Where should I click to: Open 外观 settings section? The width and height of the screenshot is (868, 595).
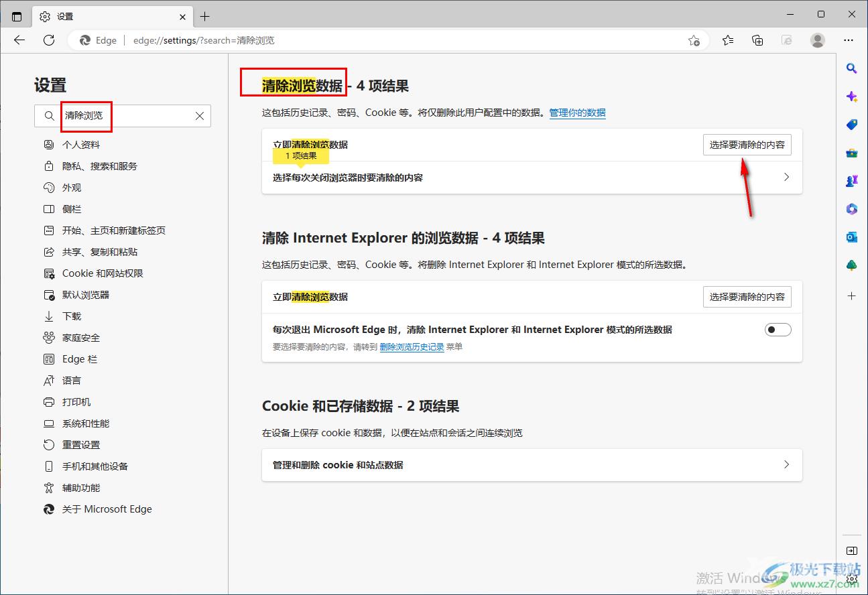point(72,188)
